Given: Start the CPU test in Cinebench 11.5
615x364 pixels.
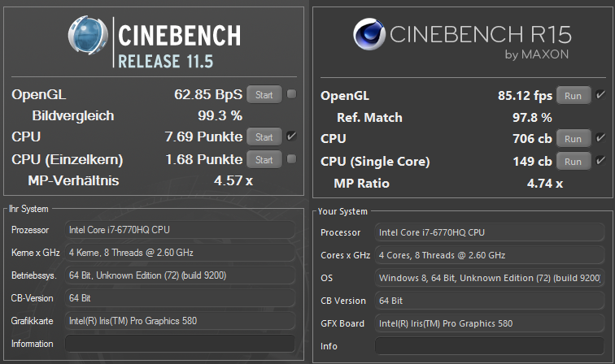Looking at the screenshot, I should coord(264,136).
